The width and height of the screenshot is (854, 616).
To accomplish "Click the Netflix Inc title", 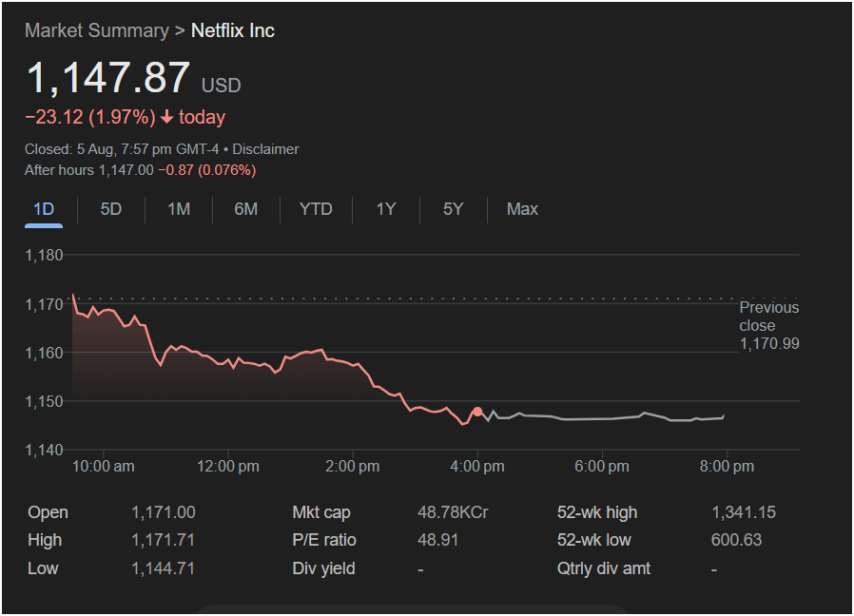I will click(x=233, y=31).
